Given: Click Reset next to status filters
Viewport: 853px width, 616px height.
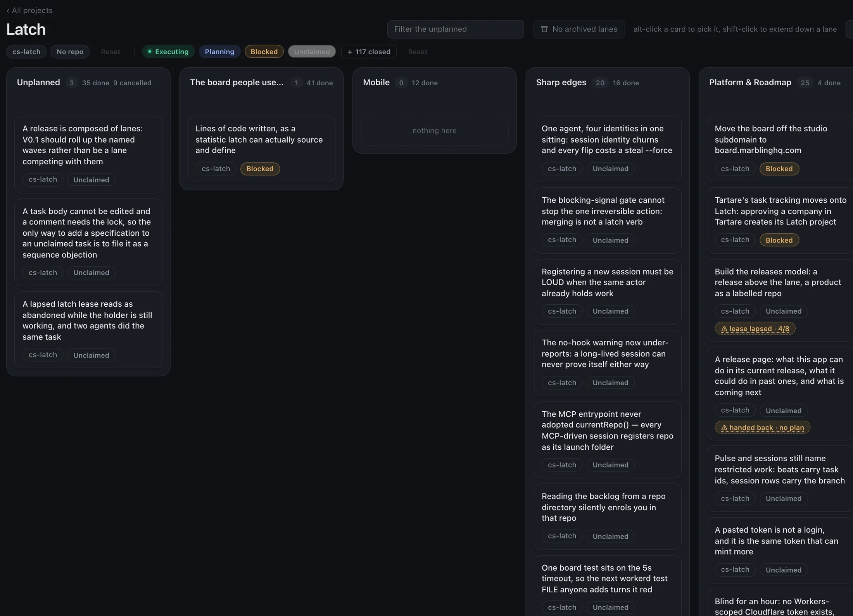Looking at the screenshot, I should (x=418, y=52).
